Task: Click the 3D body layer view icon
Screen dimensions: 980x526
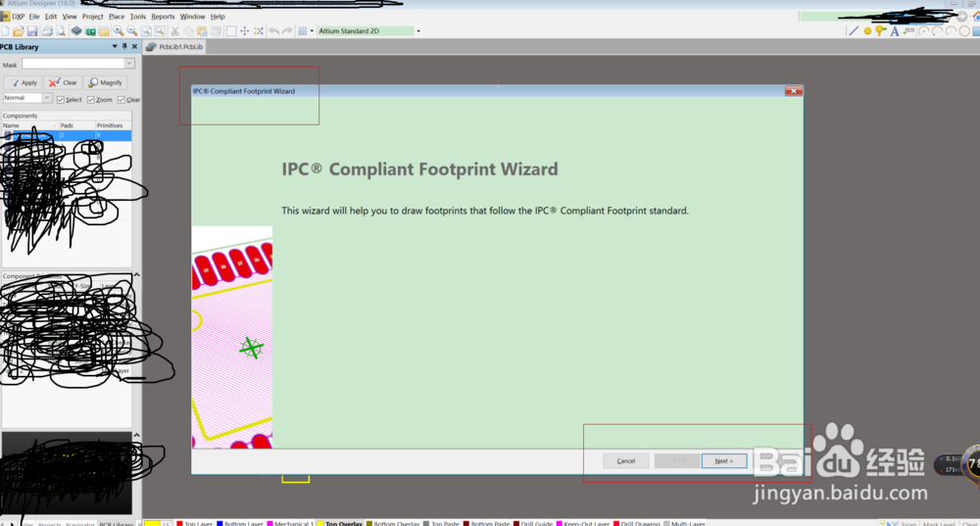Action: (76, 31)
